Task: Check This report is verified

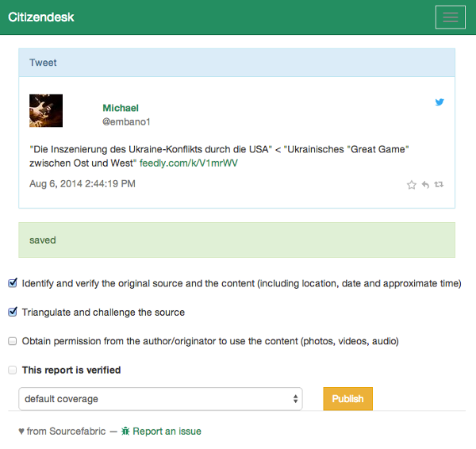Action: tap(13, 370)
